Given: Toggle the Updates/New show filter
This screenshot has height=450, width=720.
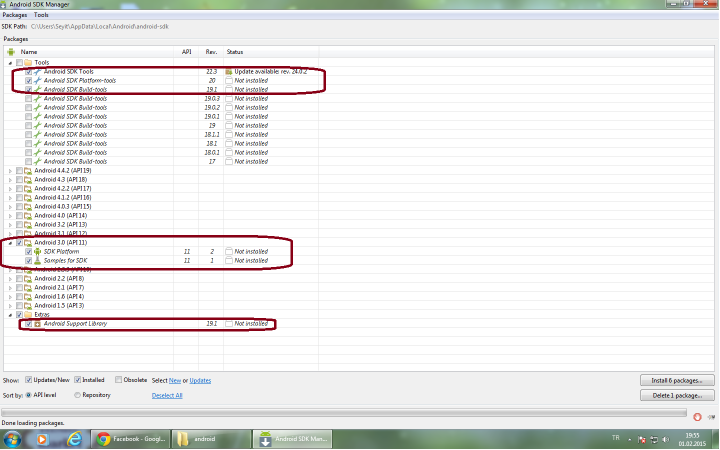Looking at the screenshot, I should [x=28, y=380].
